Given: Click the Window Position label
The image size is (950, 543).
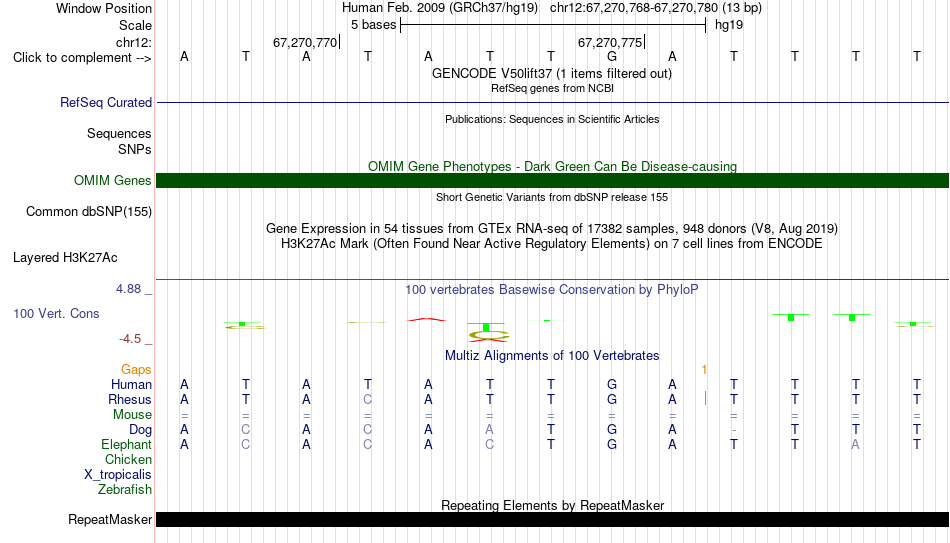Looking at the screenshot, I should tap(104, 8).
